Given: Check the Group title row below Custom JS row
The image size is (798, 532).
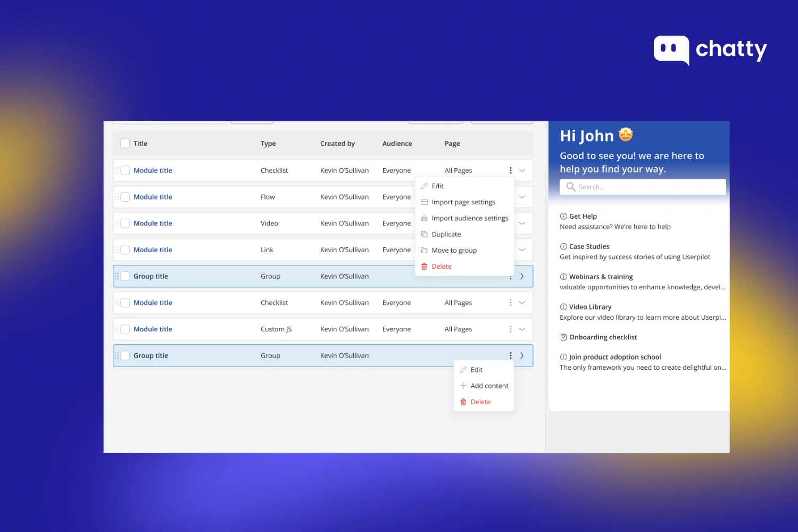Looking at the screenshot, I should 125,356.
